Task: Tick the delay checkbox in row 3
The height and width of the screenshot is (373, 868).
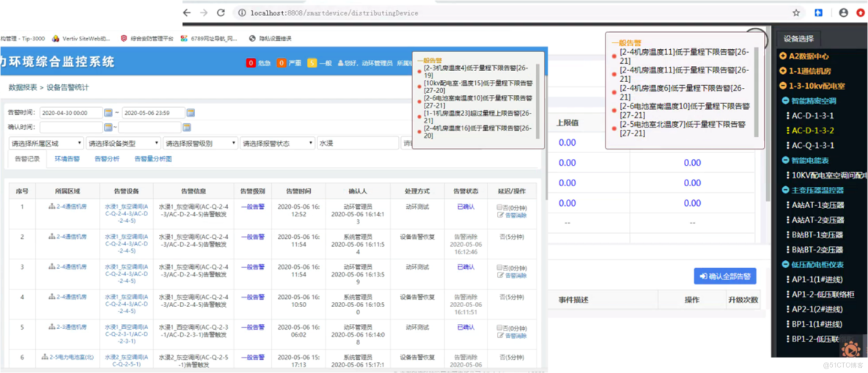Action: point(500,267)
